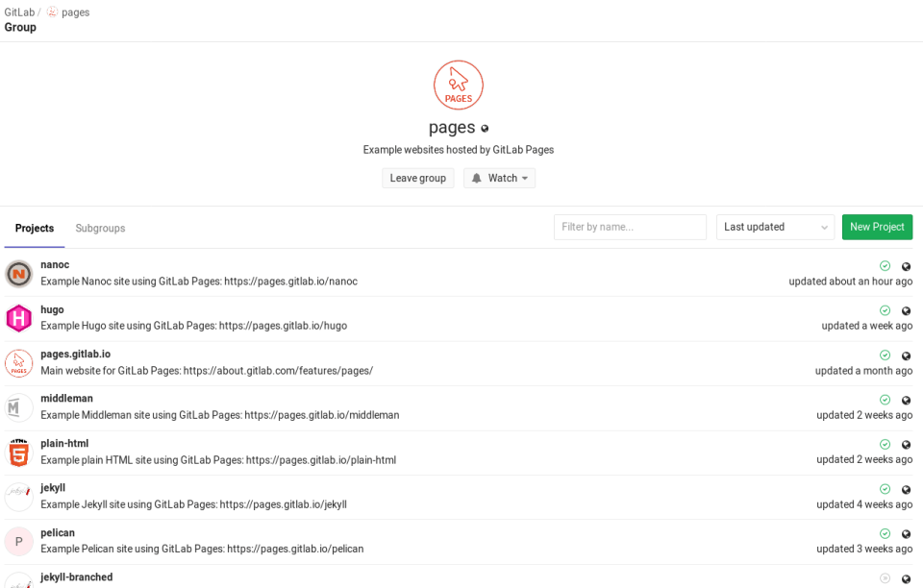Screen dimensions: 923x588
Task: Expand the Watch notification dropdown
Action: click(x=499, y=178)
